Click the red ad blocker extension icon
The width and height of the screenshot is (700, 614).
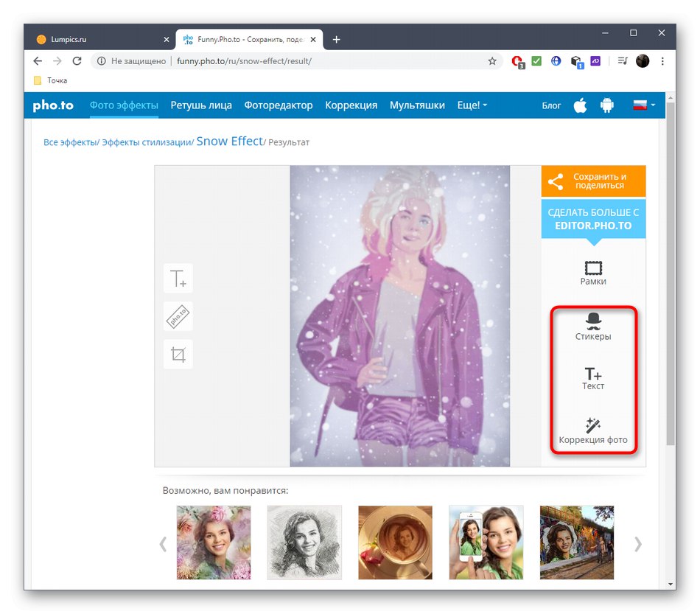click(x=518, y=61)
